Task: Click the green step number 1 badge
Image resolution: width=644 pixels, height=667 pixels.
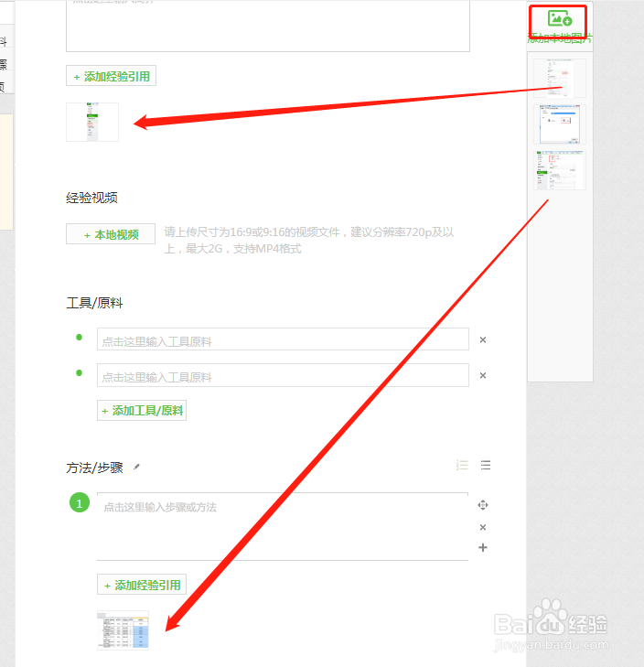Action: (80, 503)
